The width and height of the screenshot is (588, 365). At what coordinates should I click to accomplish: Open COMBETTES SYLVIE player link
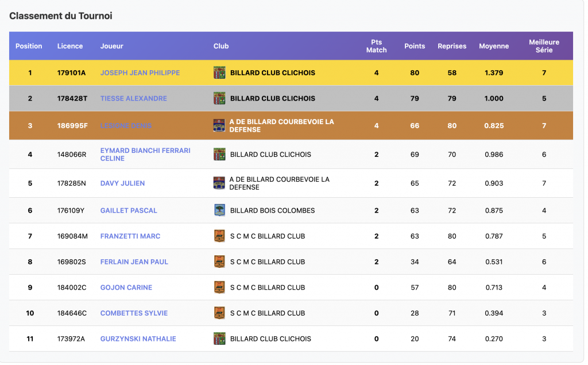(x=134, y=313)
